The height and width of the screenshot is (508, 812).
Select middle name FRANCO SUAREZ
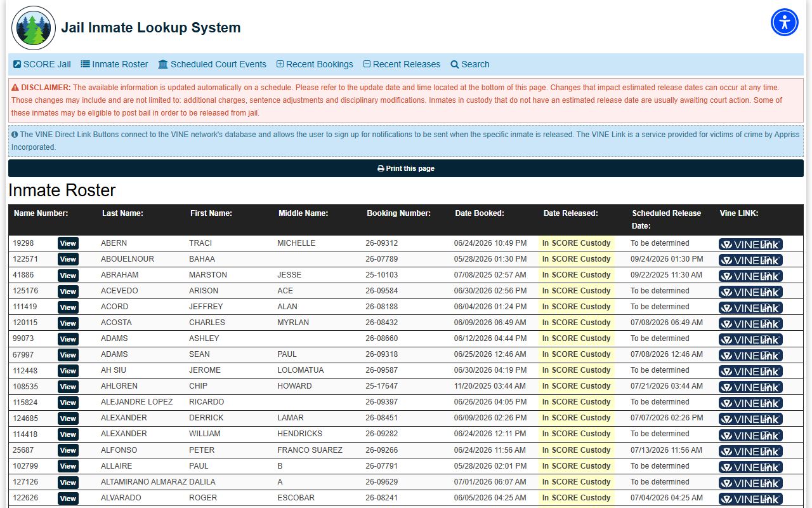(x=310, y=450)
